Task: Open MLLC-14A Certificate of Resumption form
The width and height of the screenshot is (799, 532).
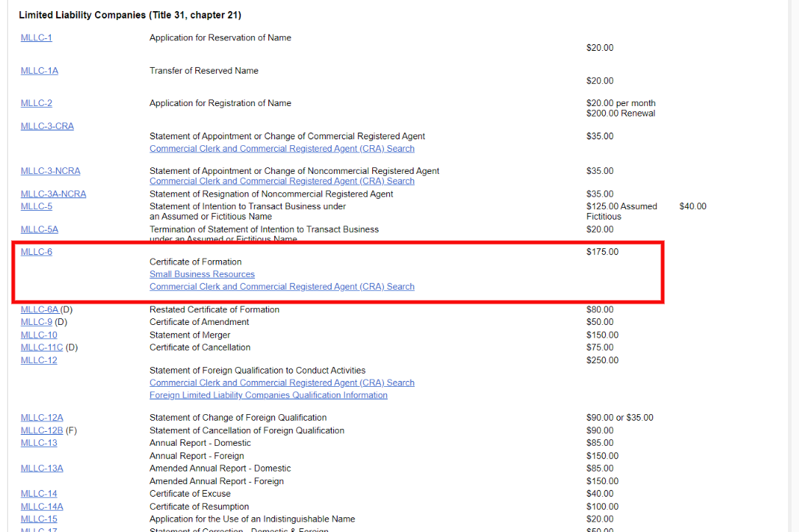Action: tap(42, 506)
